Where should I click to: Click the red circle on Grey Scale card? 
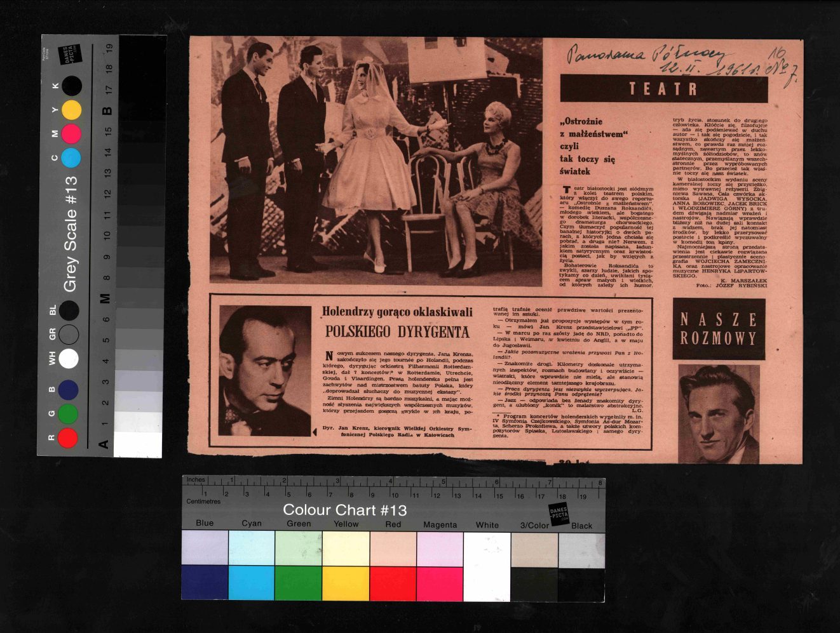[x=68, y=438]
